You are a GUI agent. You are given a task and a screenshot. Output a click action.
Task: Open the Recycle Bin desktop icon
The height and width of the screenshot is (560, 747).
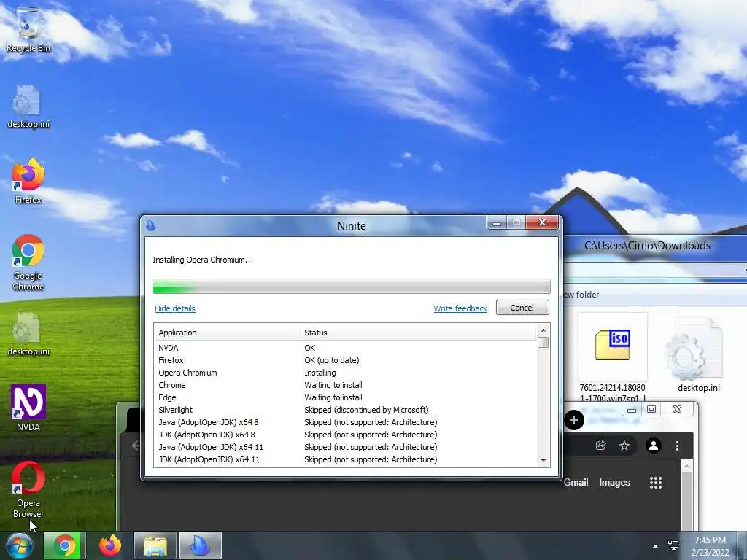point(28,29)
